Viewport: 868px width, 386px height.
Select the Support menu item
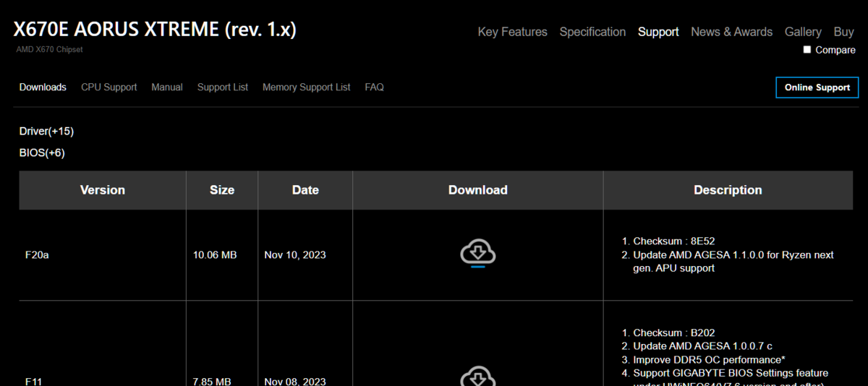pos(658,32)
